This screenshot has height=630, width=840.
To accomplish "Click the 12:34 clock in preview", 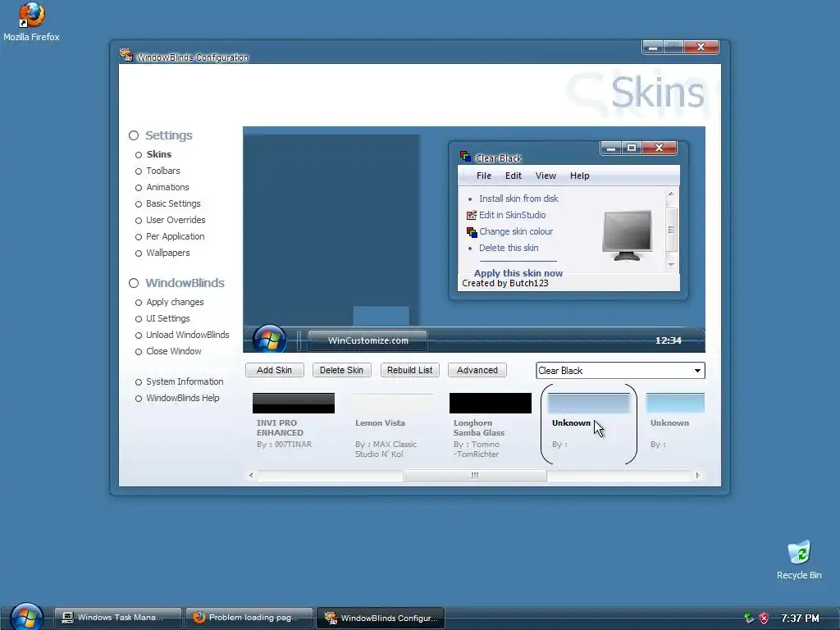I will 668,340.
